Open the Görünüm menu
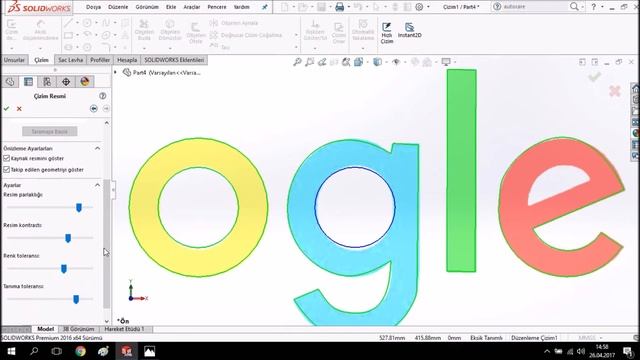640x360 pixels. (147, 7)
